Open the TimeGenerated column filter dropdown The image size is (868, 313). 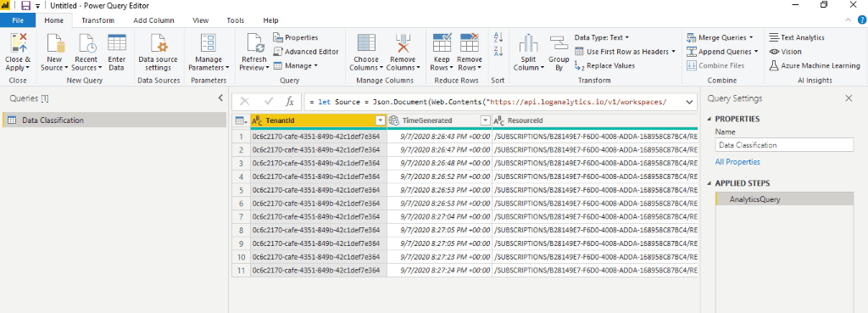point(486,120)
